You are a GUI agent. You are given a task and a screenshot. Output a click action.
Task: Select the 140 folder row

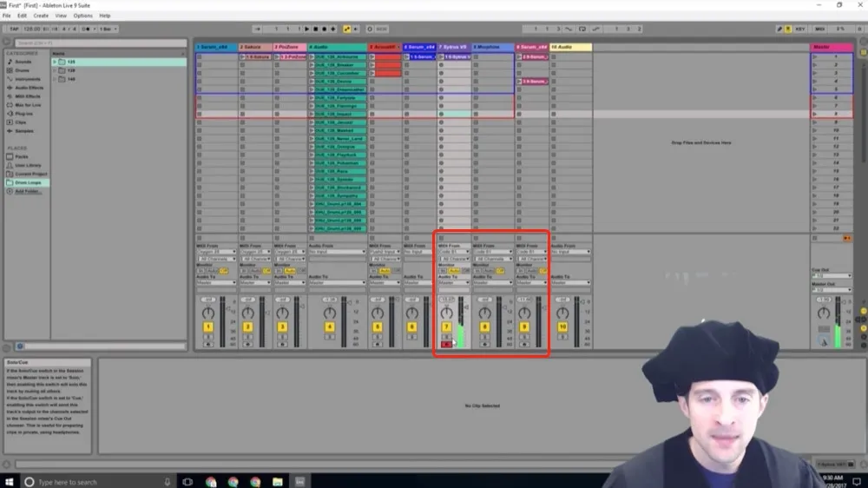(119, 79)
